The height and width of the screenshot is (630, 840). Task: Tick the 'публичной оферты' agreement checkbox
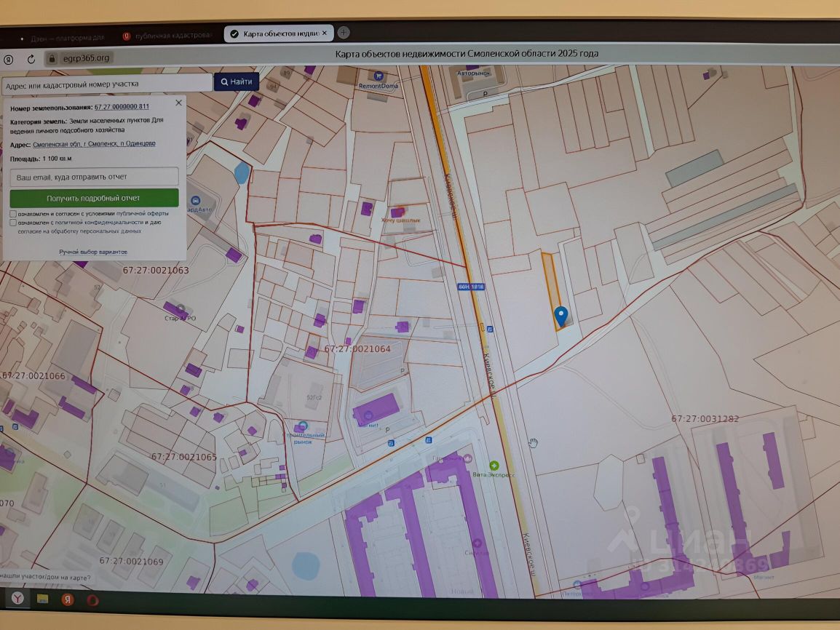point(13,214)
